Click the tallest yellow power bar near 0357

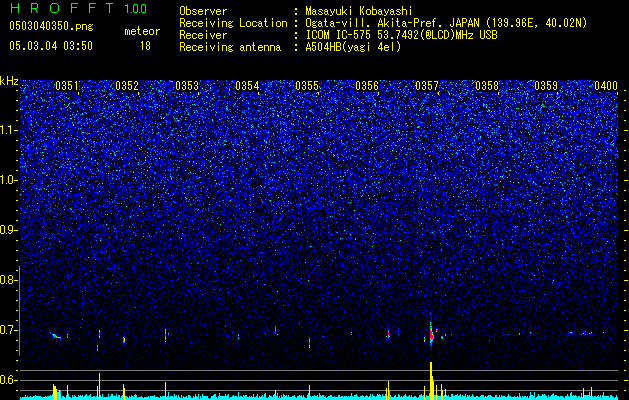[x=431, y=380]
